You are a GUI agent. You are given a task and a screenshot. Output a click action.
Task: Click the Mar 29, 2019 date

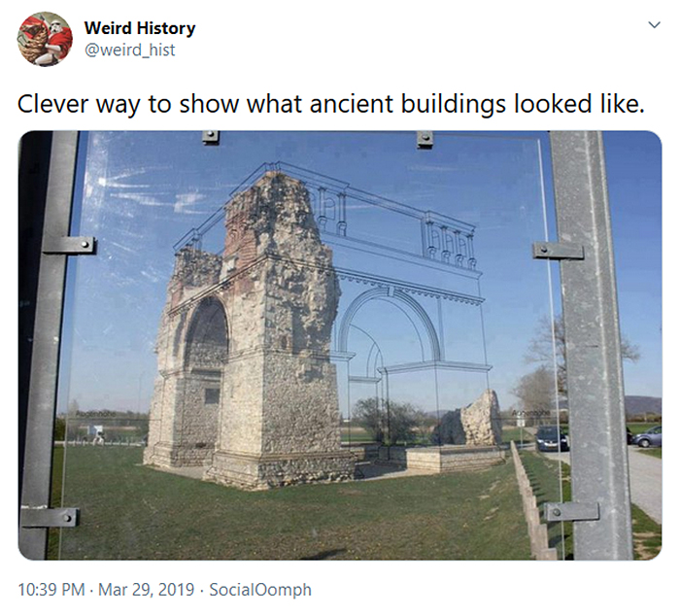click(x=146, y=590)
